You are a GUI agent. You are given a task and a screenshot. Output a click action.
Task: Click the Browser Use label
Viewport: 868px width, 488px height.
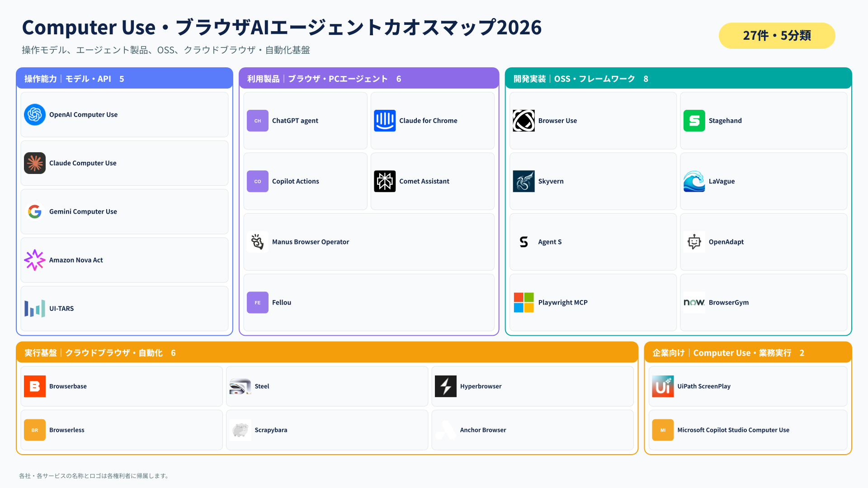click(557, 121)
